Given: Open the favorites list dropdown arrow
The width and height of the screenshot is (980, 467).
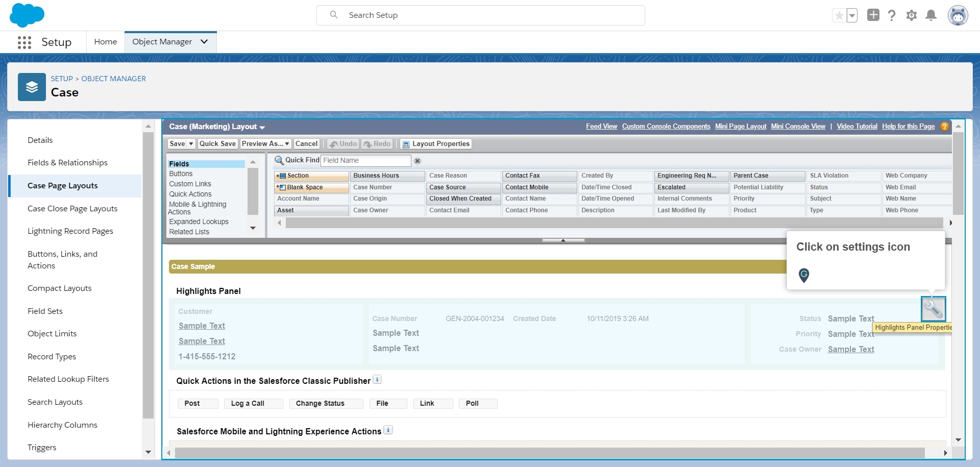Looking at the screenshot, I should pos(852,15).
